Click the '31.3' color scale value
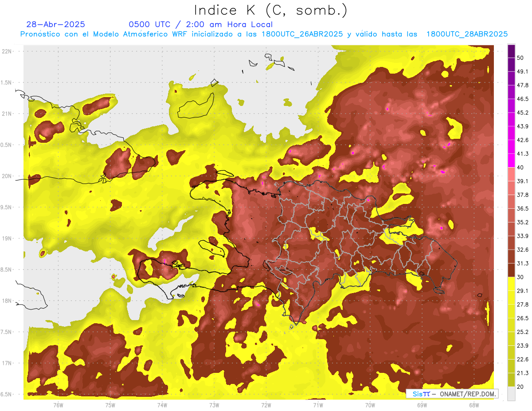 pos(523,263)
